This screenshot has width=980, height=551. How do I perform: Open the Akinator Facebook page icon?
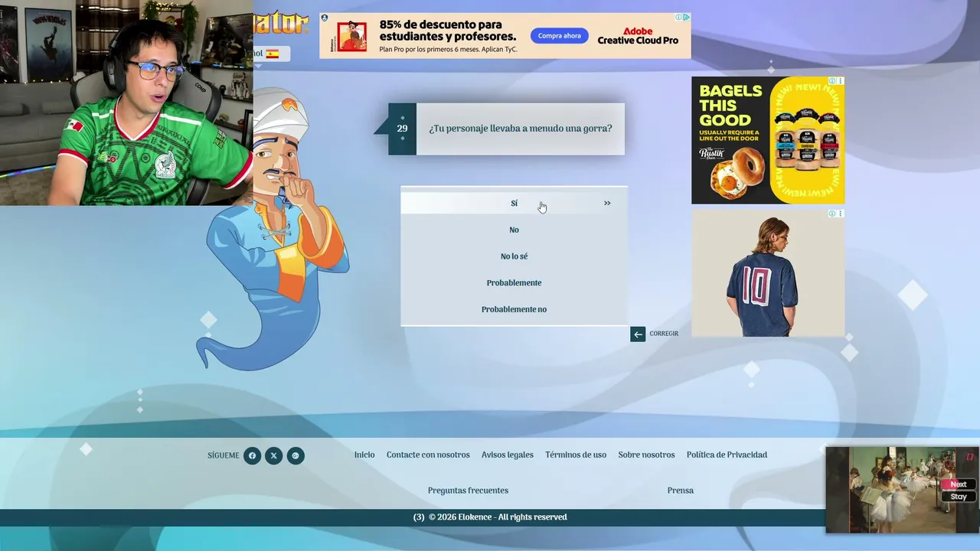(252, 456)
